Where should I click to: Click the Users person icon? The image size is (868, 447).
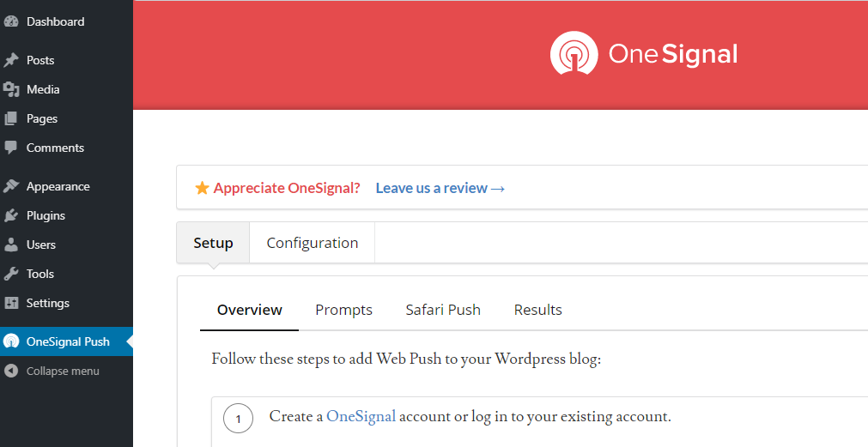pos(11,245)
